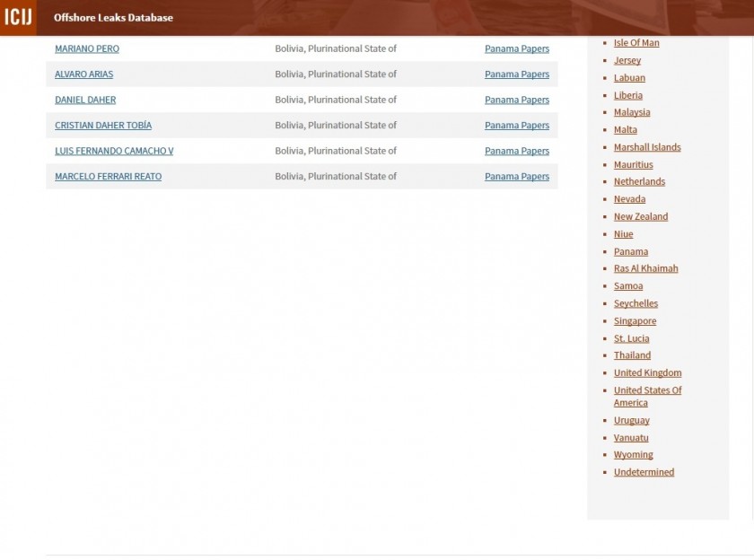Browse the Isle Of Man jurisdiction
Screen dimensions: 754x560
[636, 43]
